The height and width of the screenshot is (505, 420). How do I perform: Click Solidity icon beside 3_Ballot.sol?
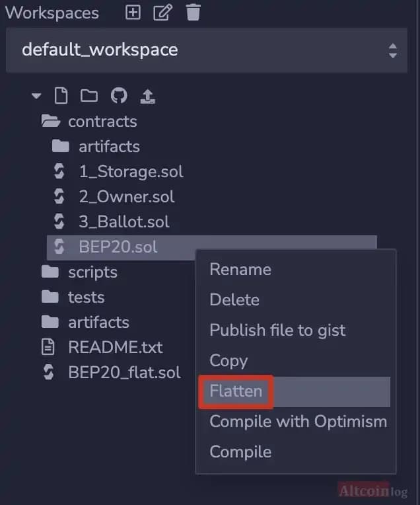[x=59, y=221]
